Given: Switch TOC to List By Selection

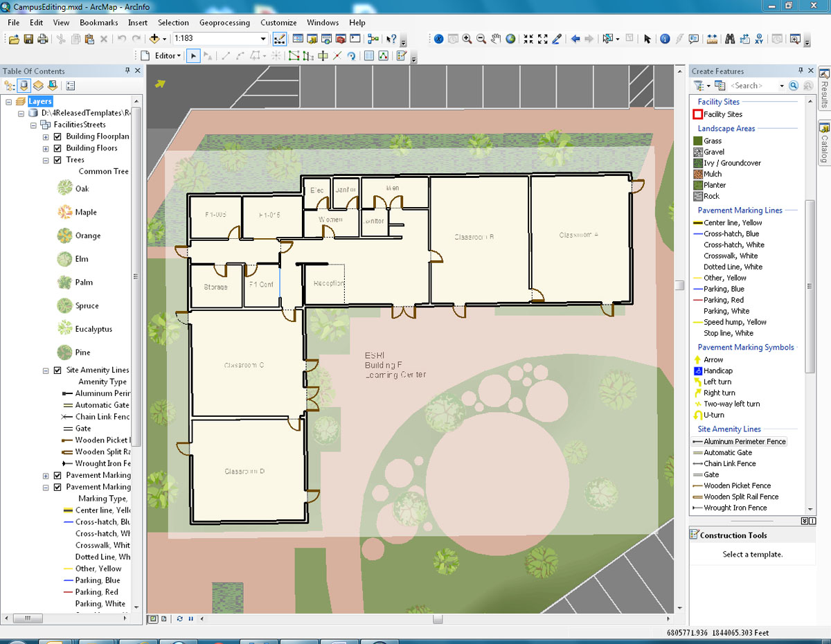Looking at the screenshot, I should pyautogui.click(x=52, y=86).
